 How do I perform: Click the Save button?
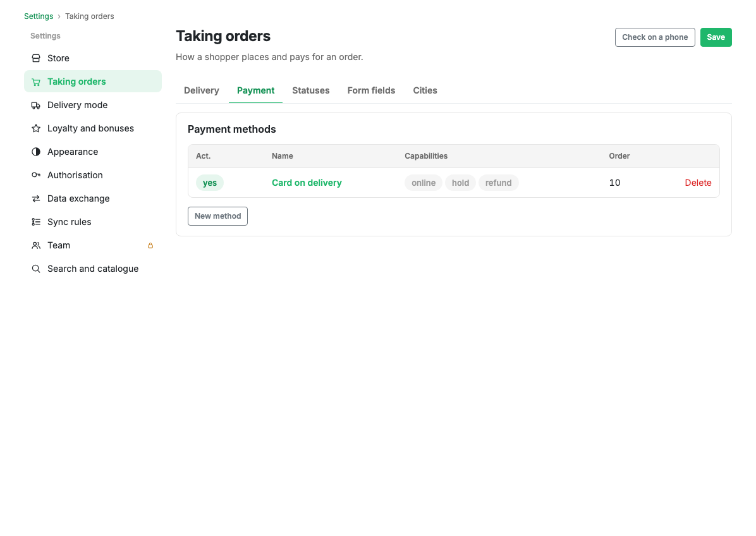tap(716, 37)
